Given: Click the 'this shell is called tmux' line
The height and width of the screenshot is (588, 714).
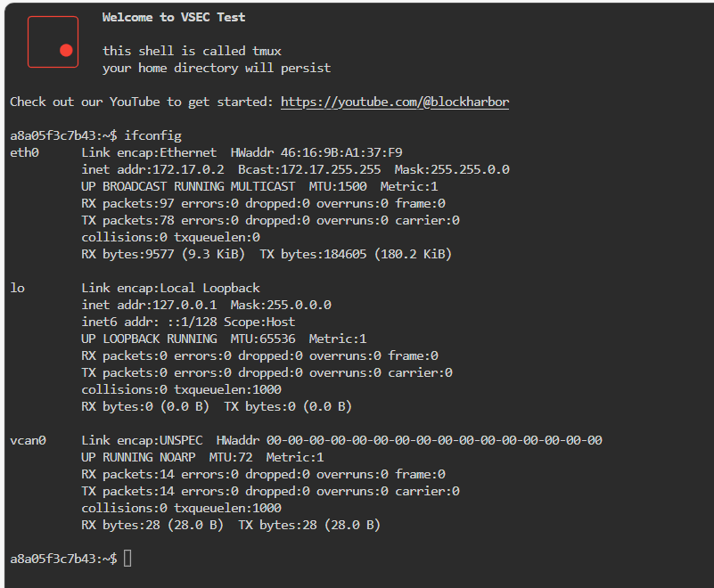Looking at the screenshot, I should (x=192, y=51).
